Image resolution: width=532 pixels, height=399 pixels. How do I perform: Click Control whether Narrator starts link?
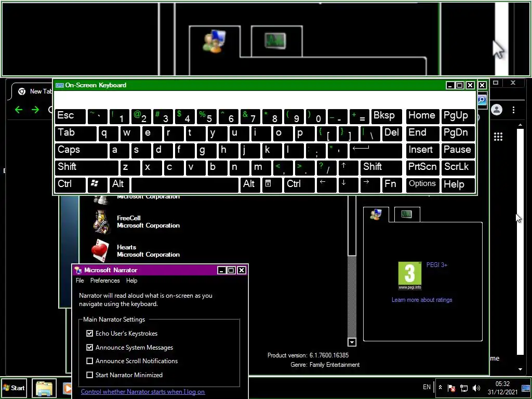click(142, 392)
